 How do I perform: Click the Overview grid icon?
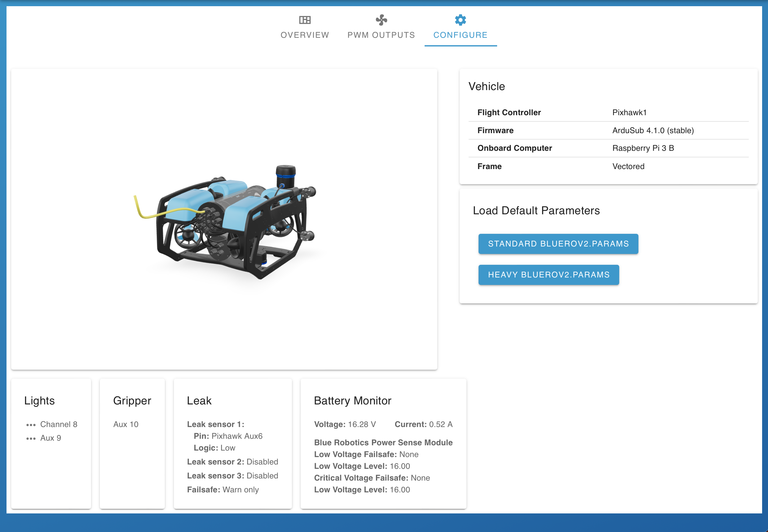[305, 20]
